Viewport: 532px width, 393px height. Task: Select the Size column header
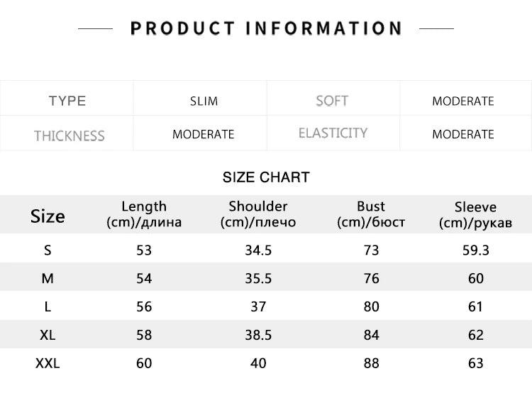tap(48, 216)
